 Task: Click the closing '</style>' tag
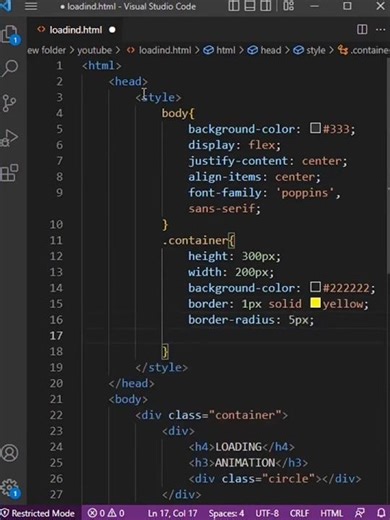161,367
